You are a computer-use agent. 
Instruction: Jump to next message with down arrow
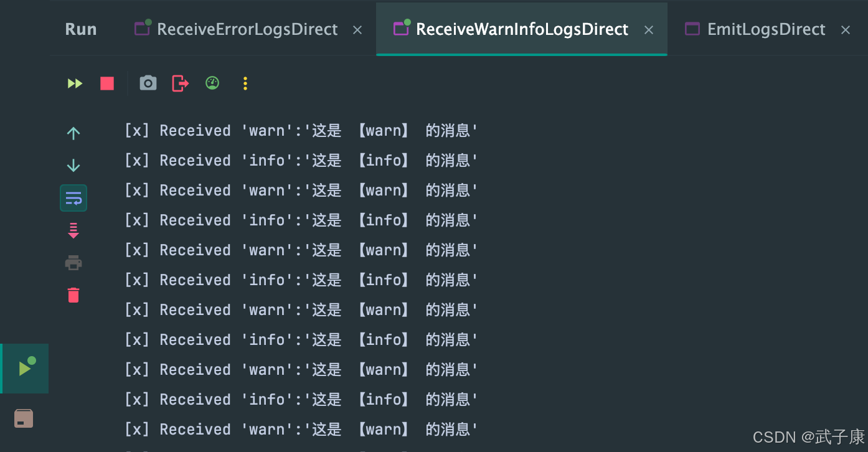73,165
